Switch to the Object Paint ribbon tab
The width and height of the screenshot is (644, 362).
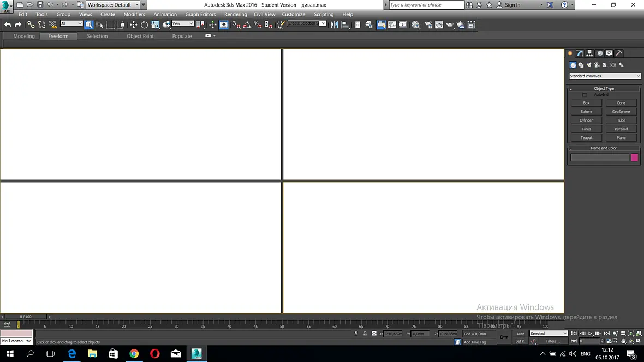pos(140,36)
